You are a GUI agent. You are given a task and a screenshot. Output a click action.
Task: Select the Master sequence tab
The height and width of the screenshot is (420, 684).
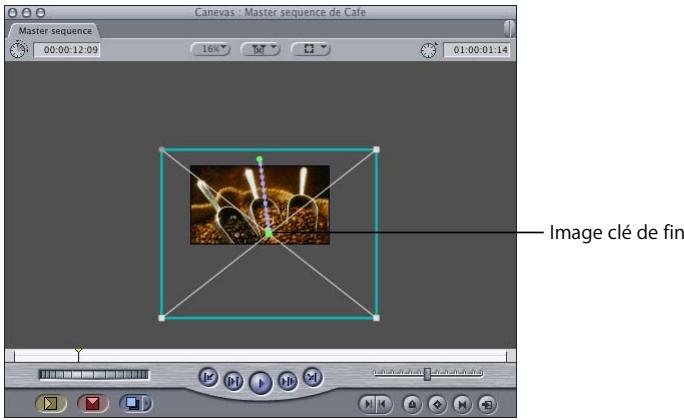pos(55,31)
